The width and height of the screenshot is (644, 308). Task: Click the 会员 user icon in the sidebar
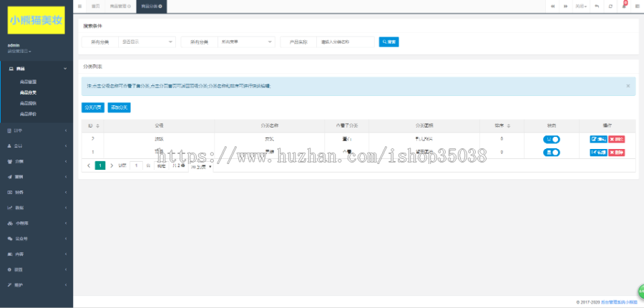(x=10, y=146)
